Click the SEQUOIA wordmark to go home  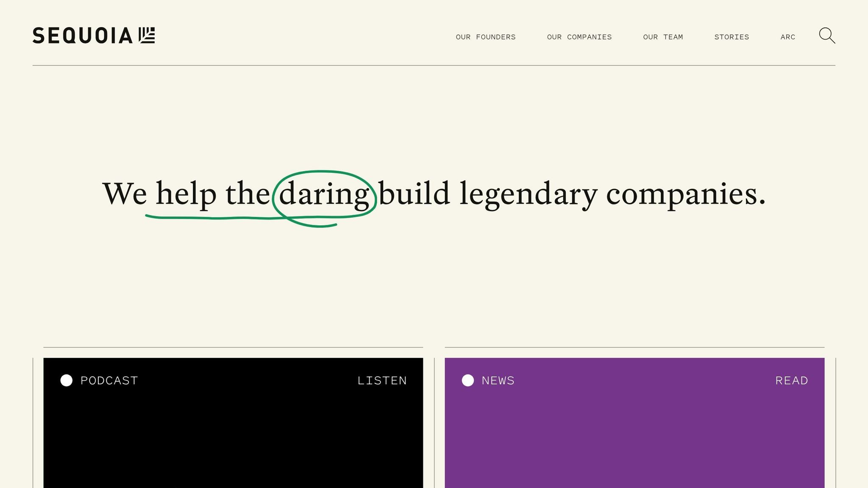[x=83, y=36]
